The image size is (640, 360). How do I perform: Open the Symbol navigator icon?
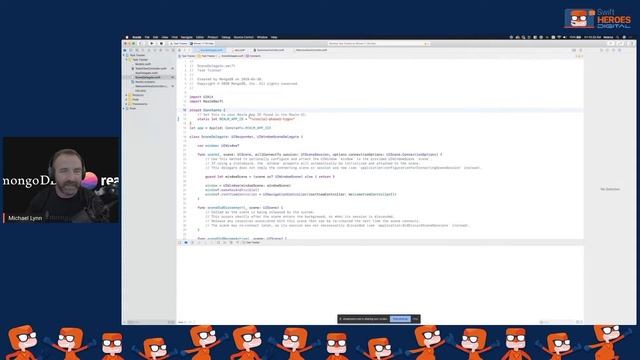(x=136, y=50)
